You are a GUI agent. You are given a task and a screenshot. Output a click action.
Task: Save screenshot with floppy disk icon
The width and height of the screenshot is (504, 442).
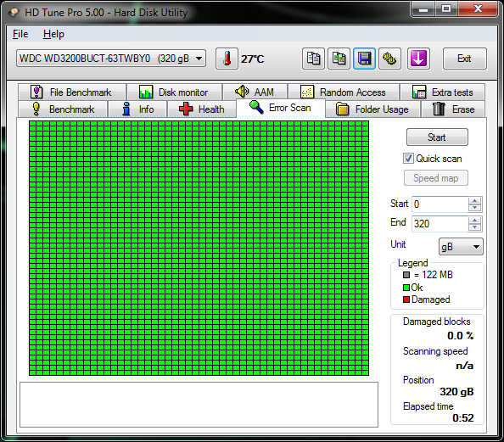(364, 59)
